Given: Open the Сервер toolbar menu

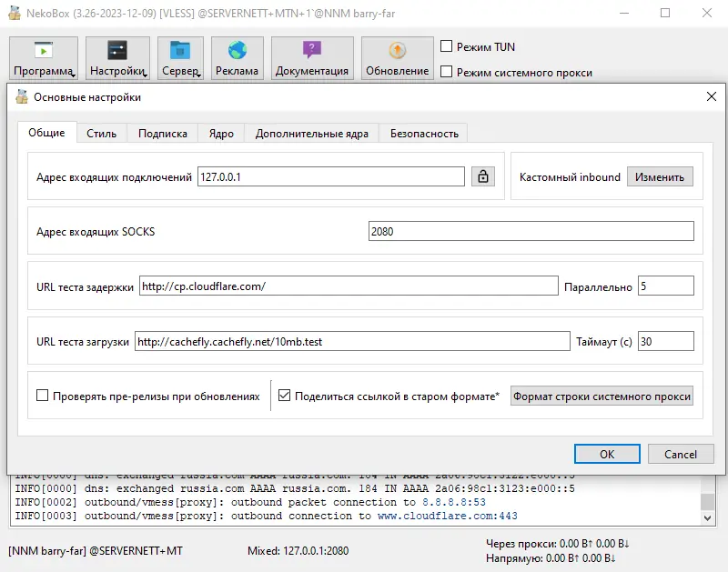Looking at the screenshot, I should click(180, 58).
